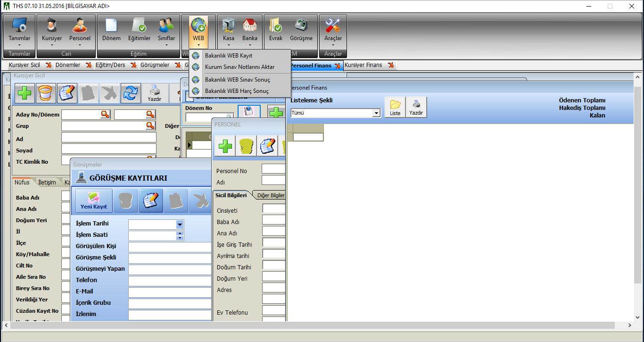This screenshot has height=342, width=644.
Task: Expand the Banka ribbon dropdown arrow
Action: [250, 46]
